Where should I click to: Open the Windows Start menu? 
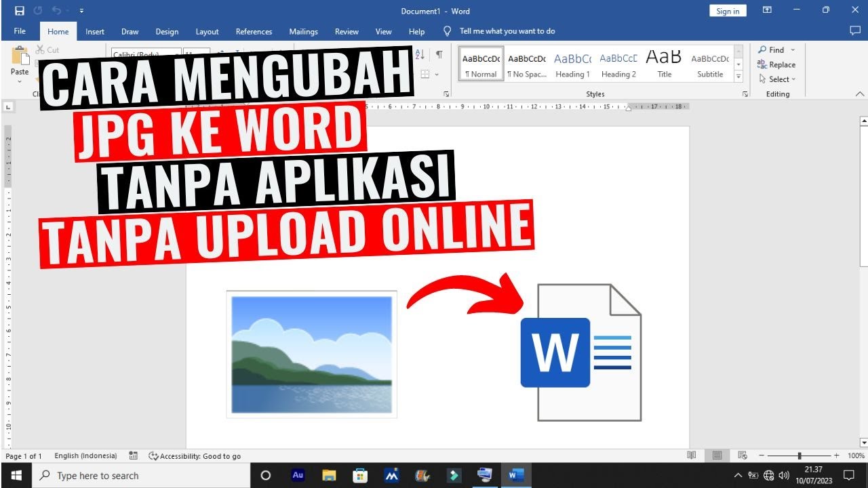coord(16,476)
